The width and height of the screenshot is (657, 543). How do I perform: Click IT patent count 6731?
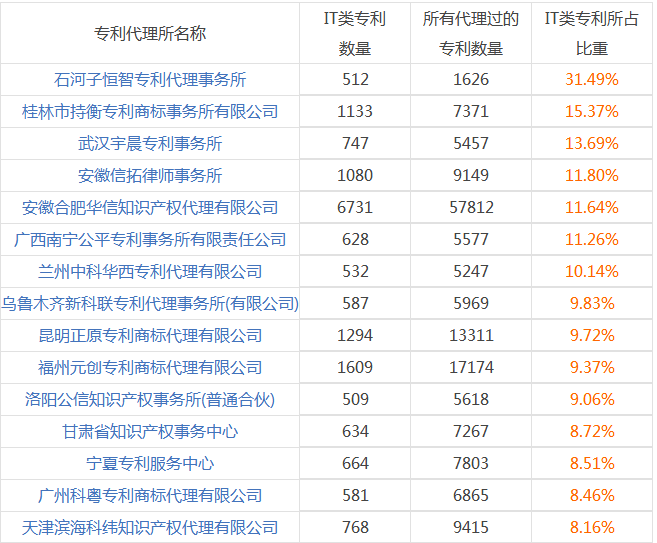tap(355, 207)
